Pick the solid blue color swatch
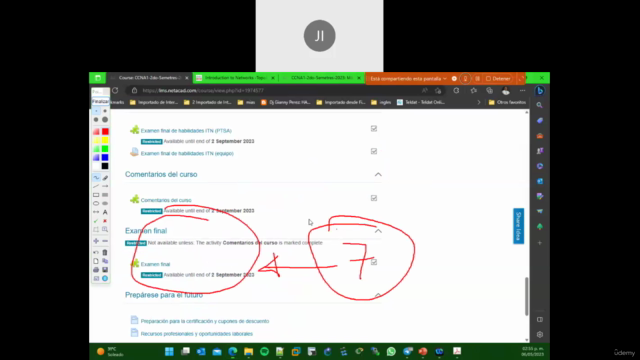Image resolution: width=640 pixels, height=360 pixels. (105, 157)
